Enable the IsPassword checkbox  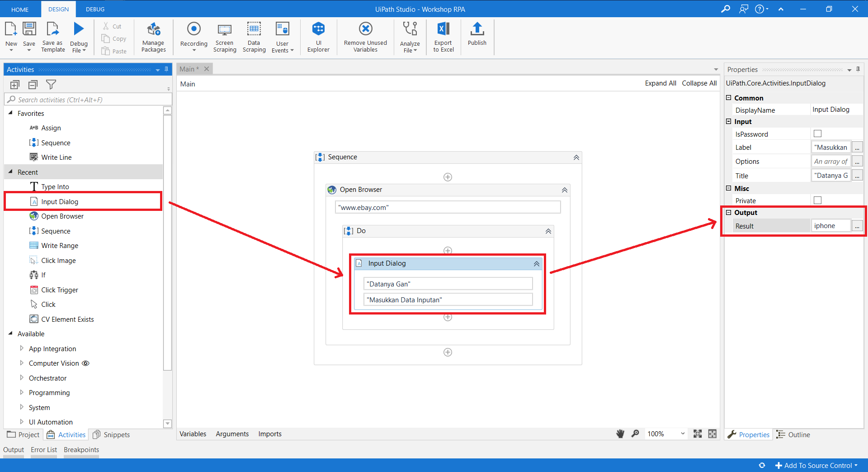tap(817, 133)
